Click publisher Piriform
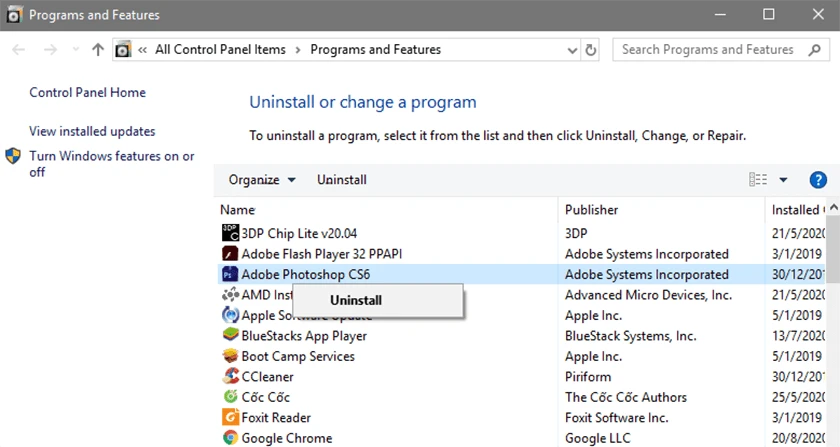Screen dimensions: 840x447 pos(588,376)
